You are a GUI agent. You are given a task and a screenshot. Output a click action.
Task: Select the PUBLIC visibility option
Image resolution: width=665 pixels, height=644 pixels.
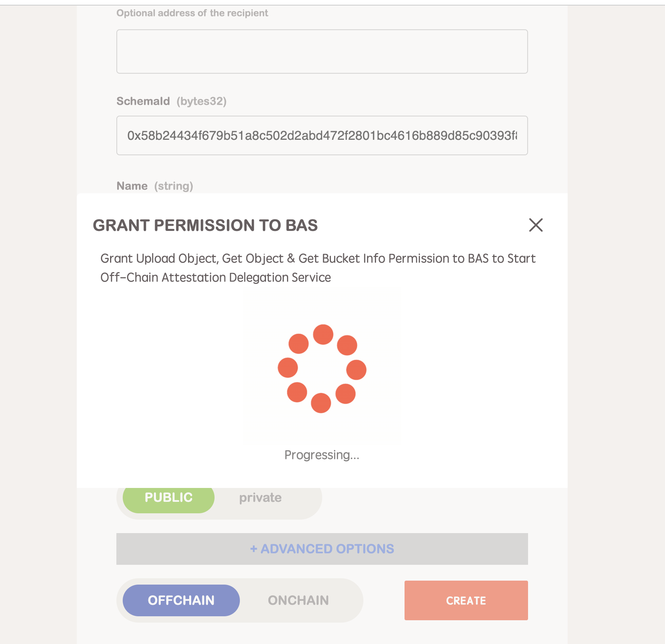169,498
